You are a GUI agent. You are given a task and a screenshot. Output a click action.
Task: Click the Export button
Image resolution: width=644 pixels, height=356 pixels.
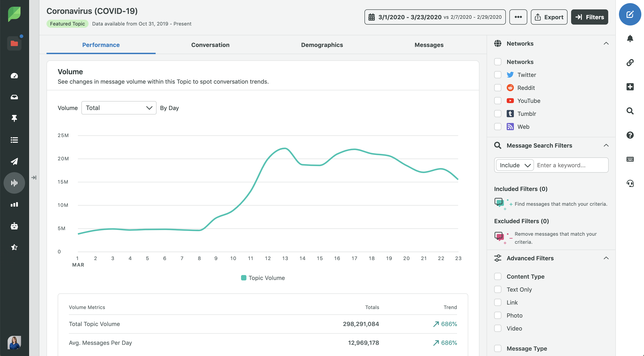click(549, 17)
